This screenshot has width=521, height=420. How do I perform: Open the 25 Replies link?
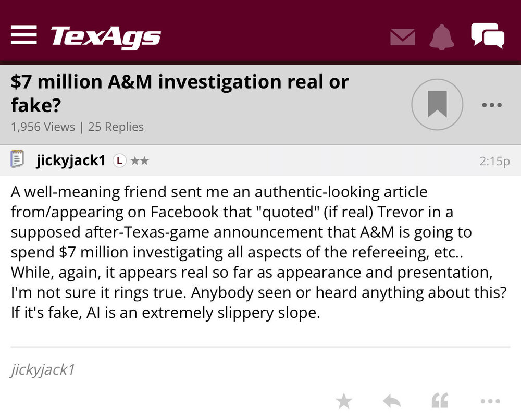click(116, 127)
